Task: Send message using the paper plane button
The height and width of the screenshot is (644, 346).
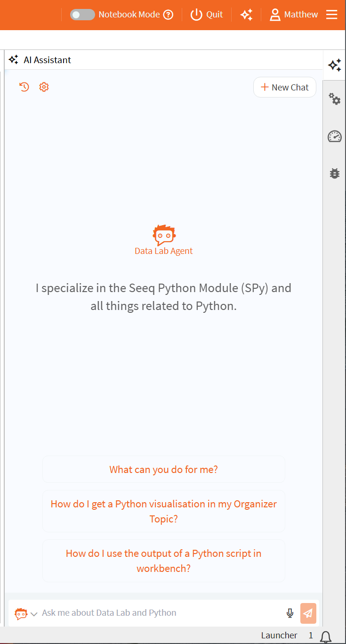Action: (x=309, y=613)
